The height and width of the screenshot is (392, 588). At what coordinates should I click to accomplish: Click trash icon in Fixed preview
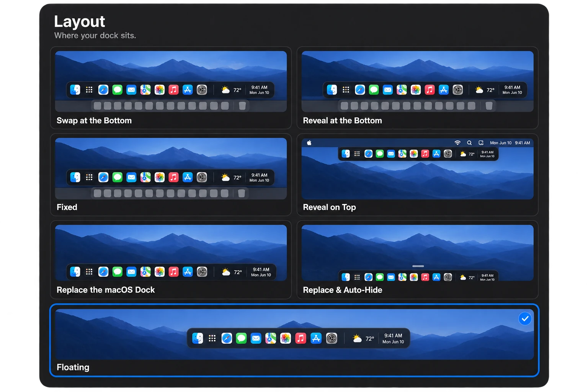[x=242, y=193]
